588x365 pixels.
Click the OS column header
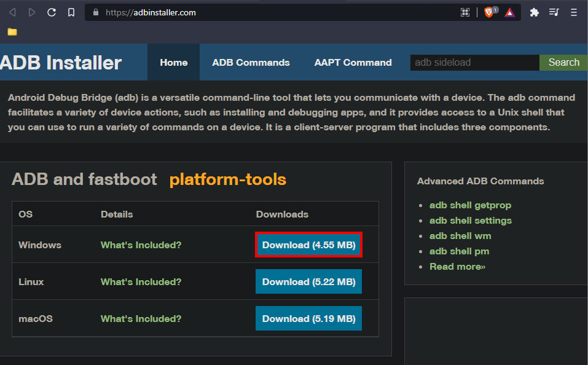(x=26, y=214)
